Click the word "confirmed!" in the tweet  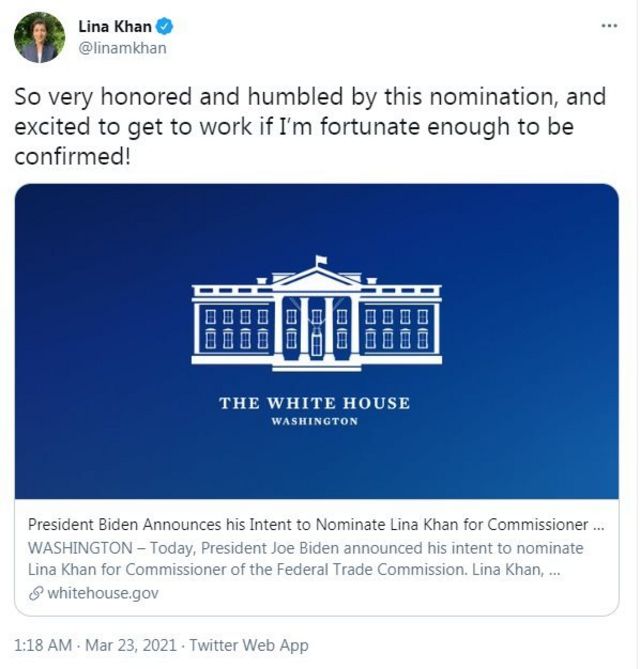click(x=72, y=156)
